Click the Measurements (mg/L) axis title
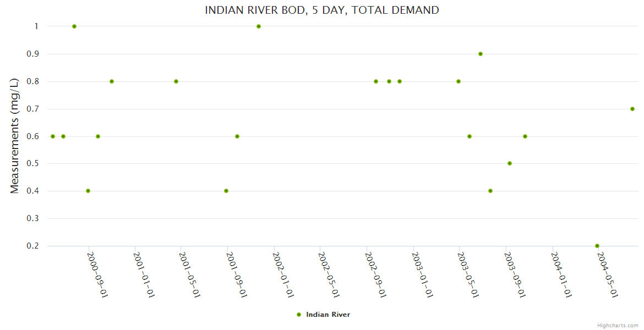 tap(15, 136)
